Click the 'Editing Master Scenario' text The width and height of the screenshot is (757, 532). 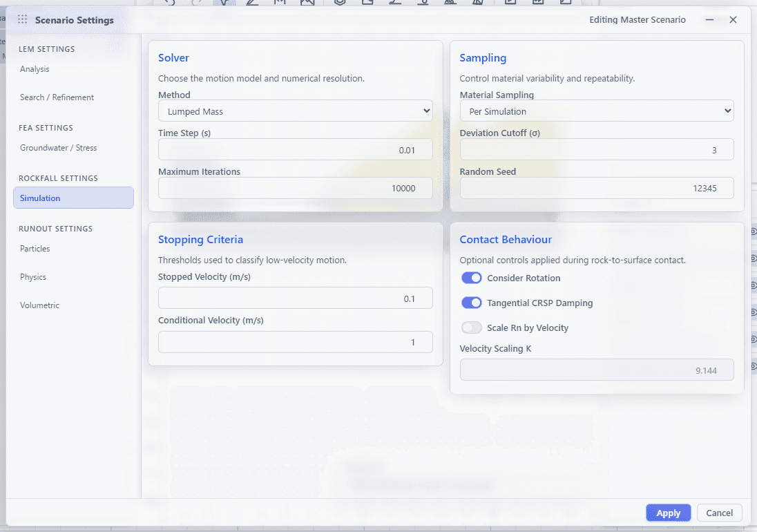coord(638,20)
